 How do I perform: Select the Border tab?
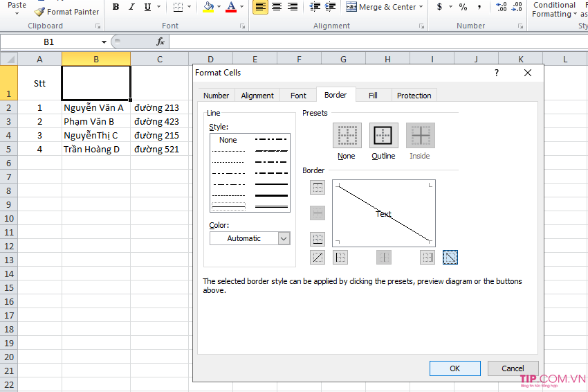[x=336, y=95]
